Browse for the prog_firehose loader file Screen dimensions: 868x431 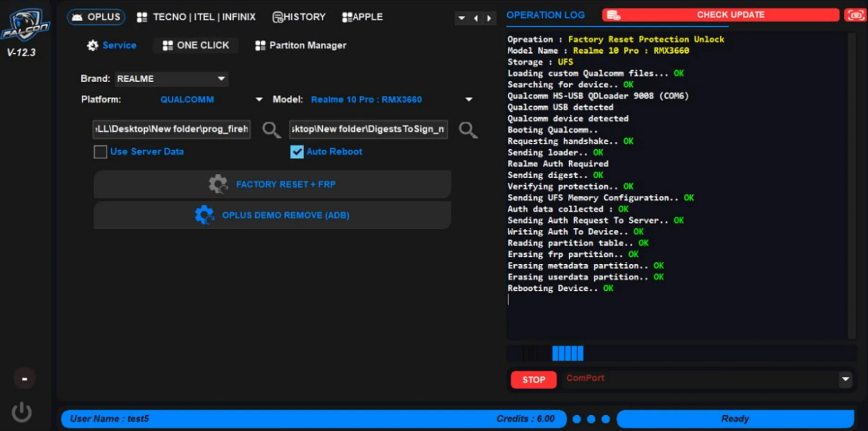(x=271, y=130)
